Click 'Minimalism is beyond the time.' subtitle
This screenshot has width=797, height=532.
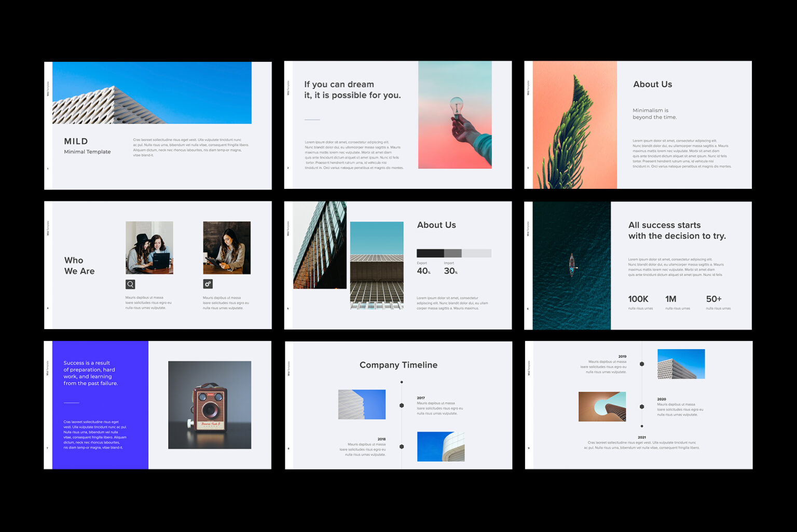[x=655, y=114]
